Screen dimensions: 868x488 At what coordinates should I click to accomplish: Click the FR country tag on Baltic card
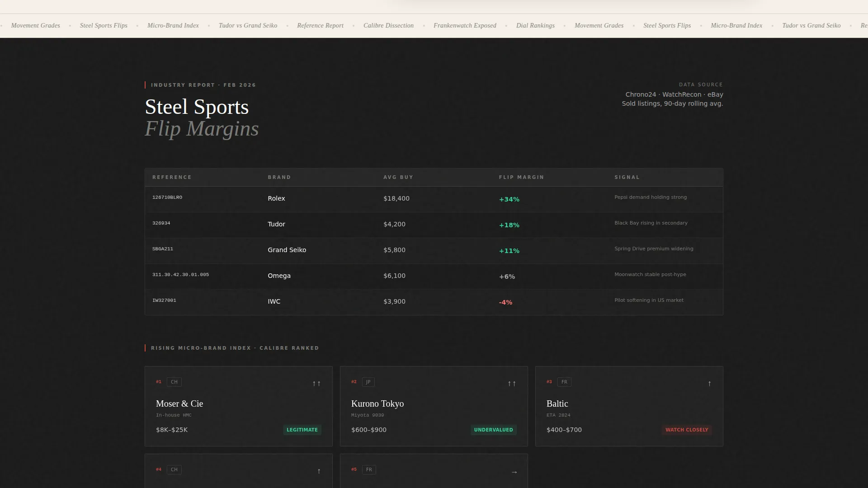[564, 382]
